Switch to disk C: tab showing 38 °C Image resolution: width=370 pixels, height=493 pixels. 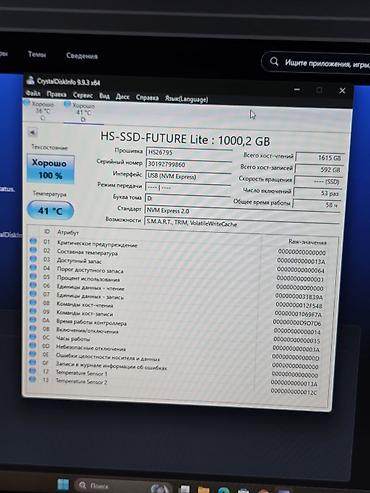pyautogui.click(x=42, y=111)
